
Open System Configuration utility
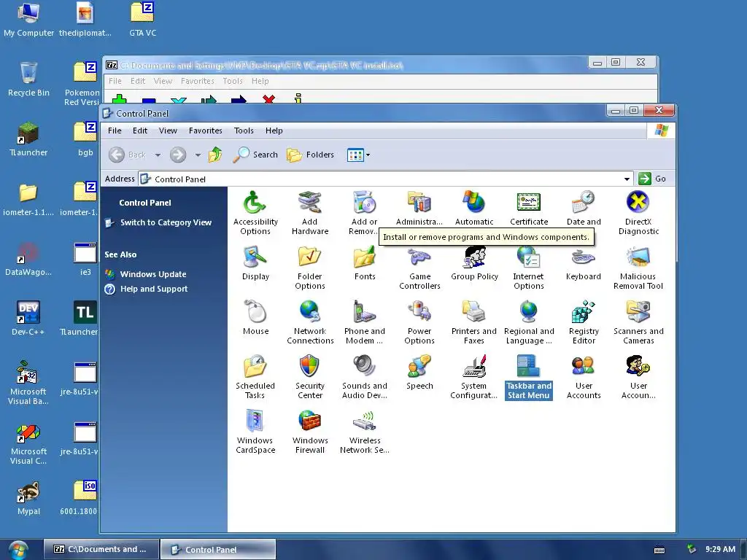[474, 377]
